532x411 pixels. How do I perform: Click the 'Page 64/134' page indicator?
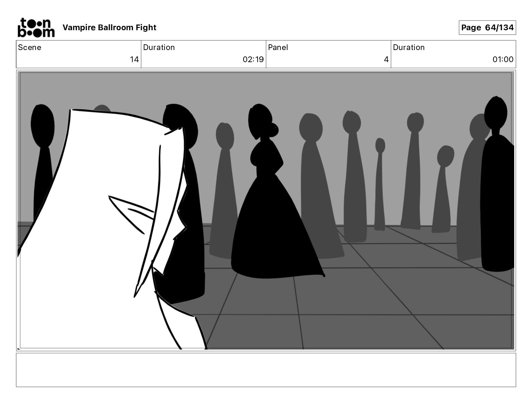[487, 28]
